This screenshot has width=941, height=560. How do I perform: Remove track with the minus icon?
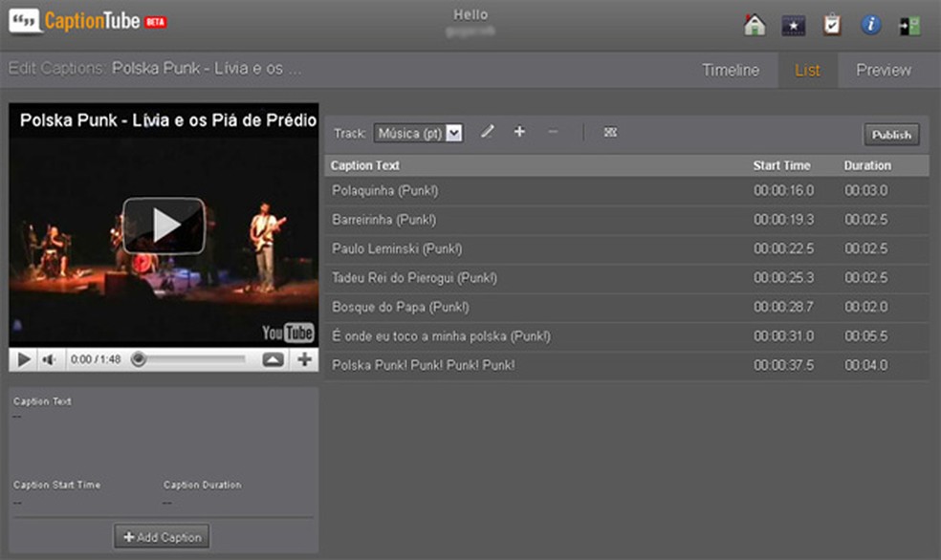(x=553, y=131)
